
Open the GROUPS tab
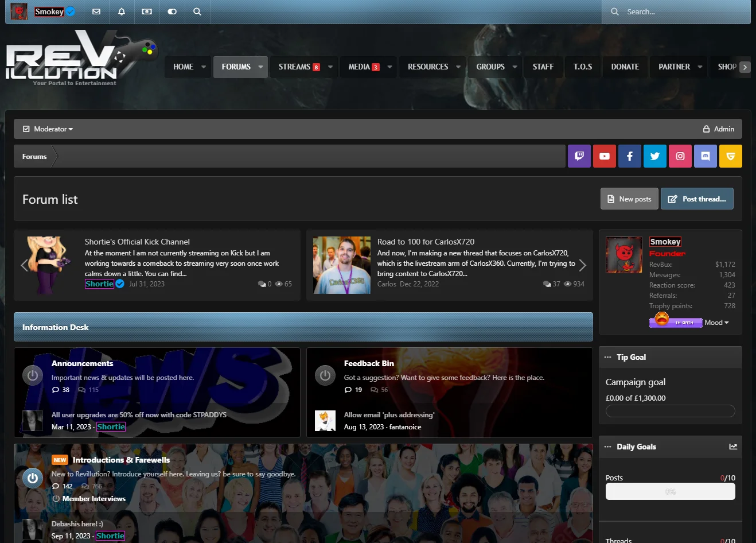pyautogui.click(x=490, y=67)
